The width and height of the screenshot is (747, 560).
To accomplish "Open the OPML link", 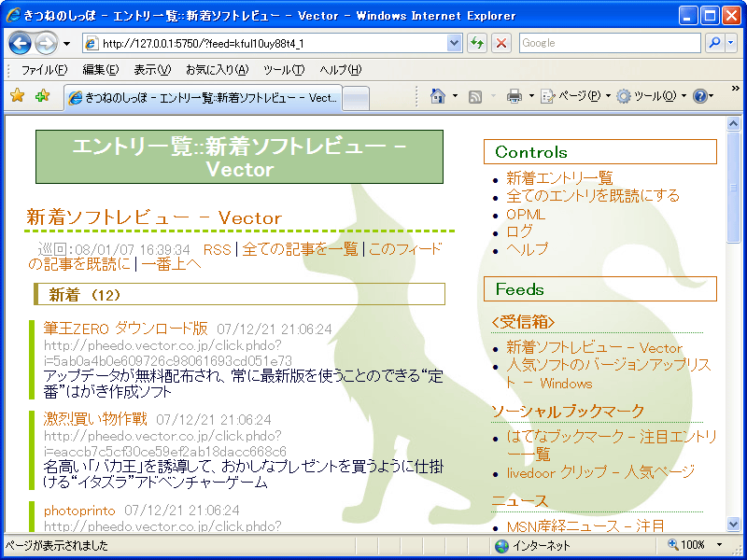I will (526, 215).
